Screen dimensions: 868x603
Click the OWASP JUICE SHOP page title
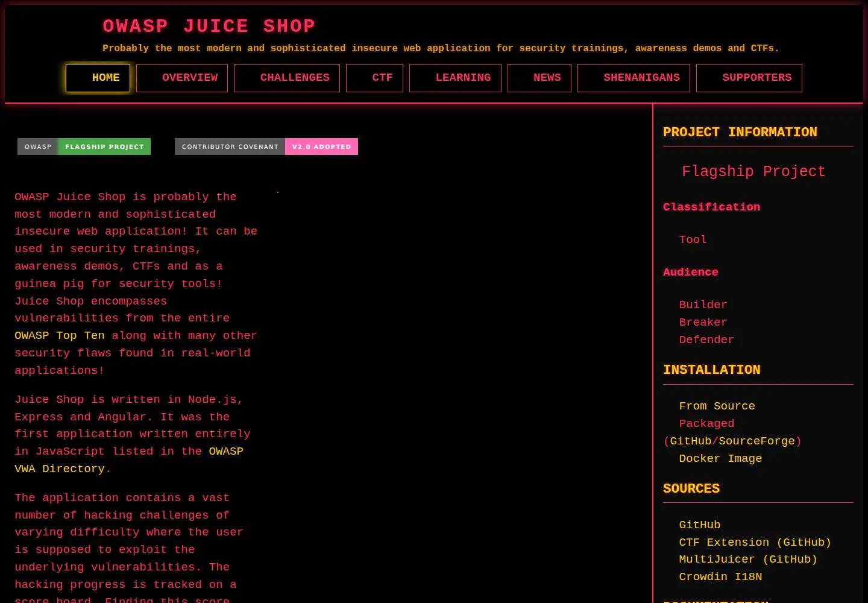coord(209,26)
